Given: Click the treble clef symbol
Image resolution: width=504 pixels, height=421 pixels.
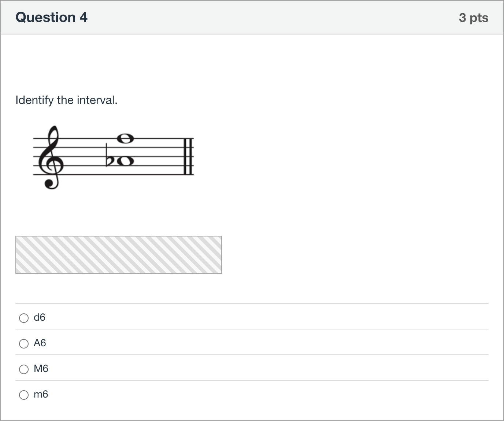Looking at the screenshot, I should click(52, 157).
